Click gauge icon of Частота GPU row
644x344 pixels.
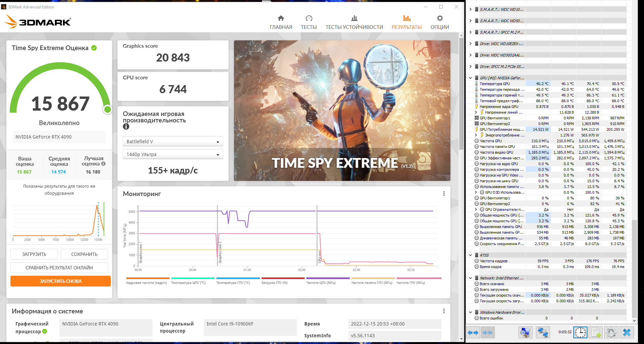pyautogui.click(x=476, y=141)
